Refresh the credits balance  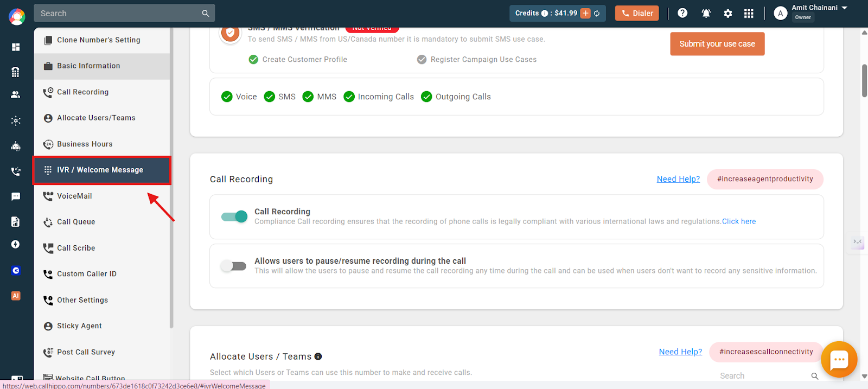pos(597,13)
